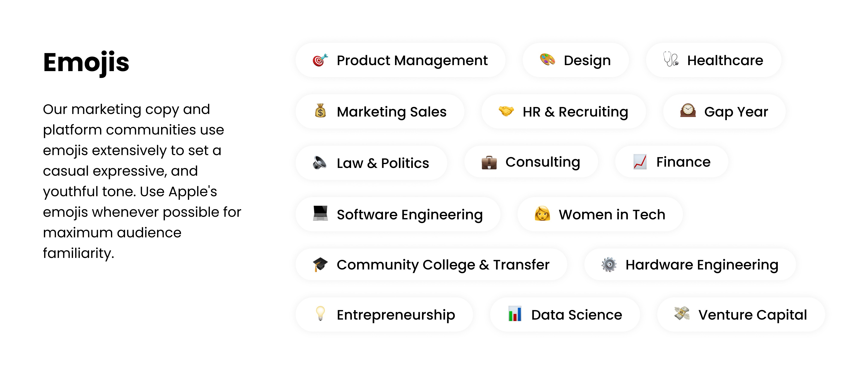868x377 pixels.
Task: Click the graduation cap emoji icon
Action: point(320,265)
